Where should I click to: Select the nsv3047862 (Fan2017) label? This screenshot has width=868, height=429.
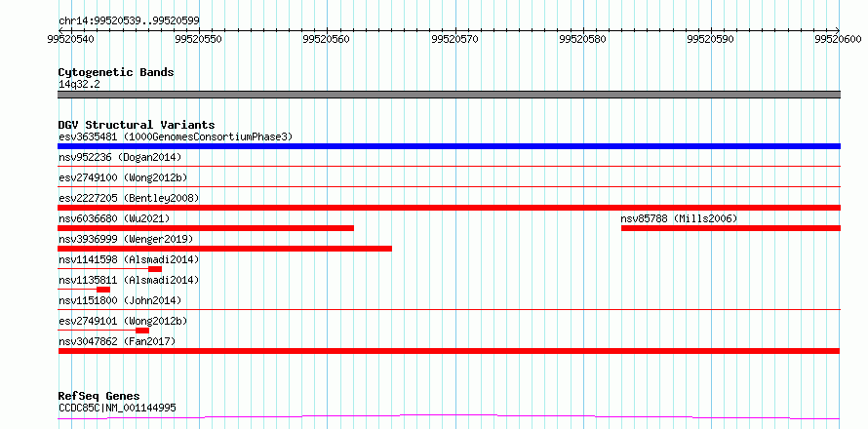pos(117,341)
